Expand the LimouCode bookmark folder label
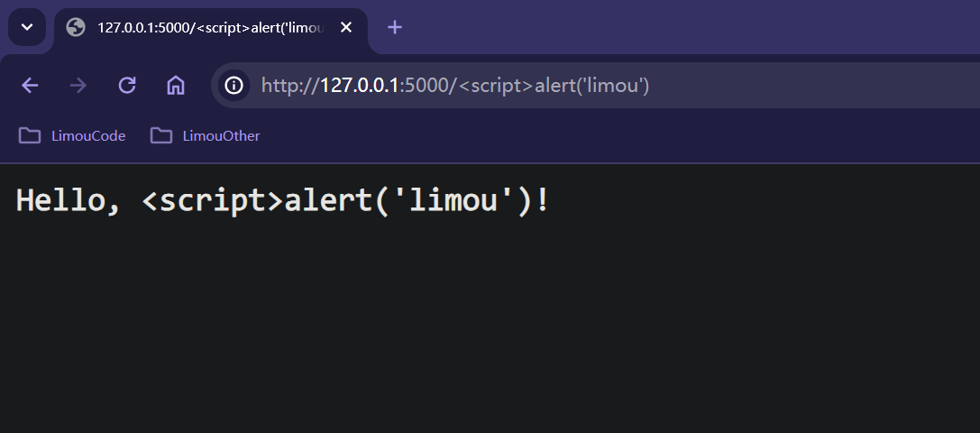The height and width of the screenshot is (433, 980). 88,136
